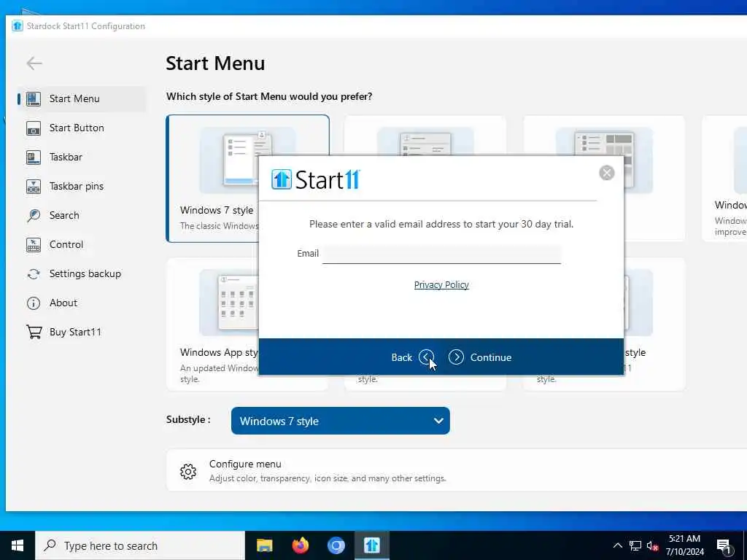747x560 pixels.
Task: Open the Start Button settings section
Action: click(x=82, y=128)
